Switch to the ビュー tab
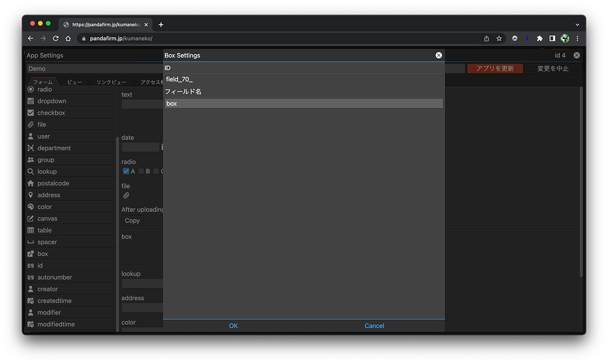Viewport: 608px width, 364px height. point(74,82)
